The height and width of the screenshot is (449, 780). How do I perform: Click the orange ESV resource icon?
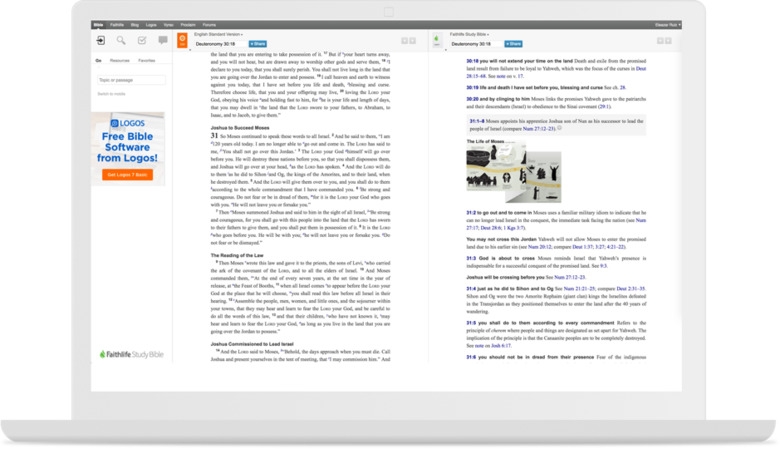183,40
